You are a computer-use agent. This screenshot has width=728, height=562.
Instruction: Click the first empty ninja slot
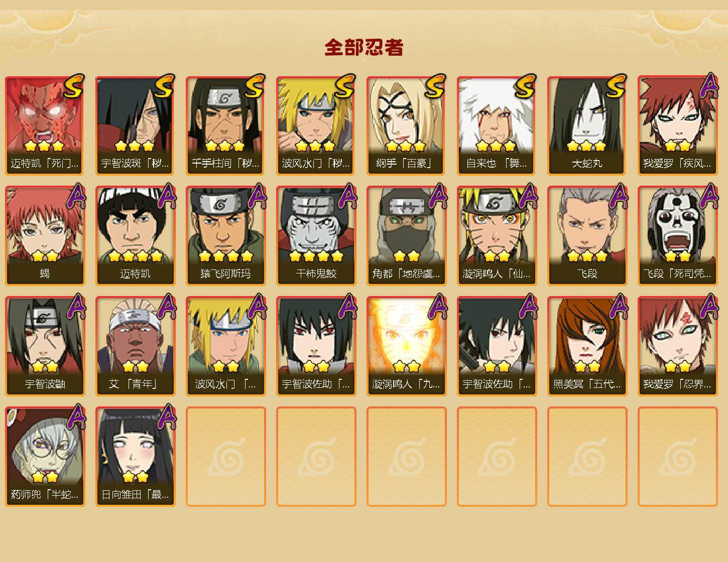(x=225, y=457)
